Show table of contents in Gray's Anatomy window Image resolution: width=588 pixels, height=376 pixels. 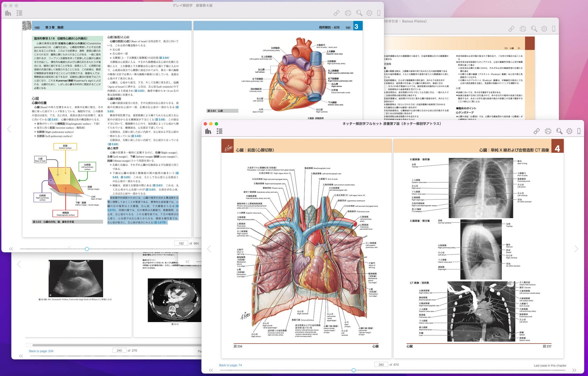[20, 13]
